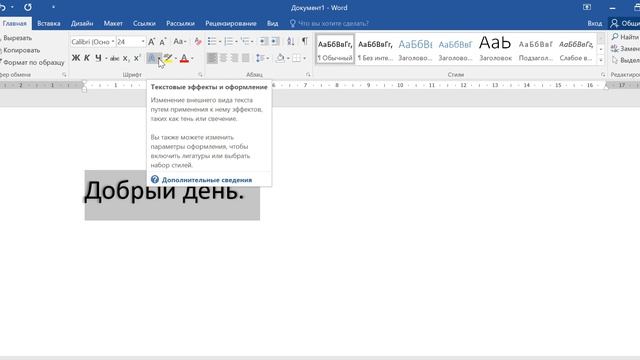Click the Вырезать button
The height and width of the screenshot is (360, 640).
[x=16, y=38]
